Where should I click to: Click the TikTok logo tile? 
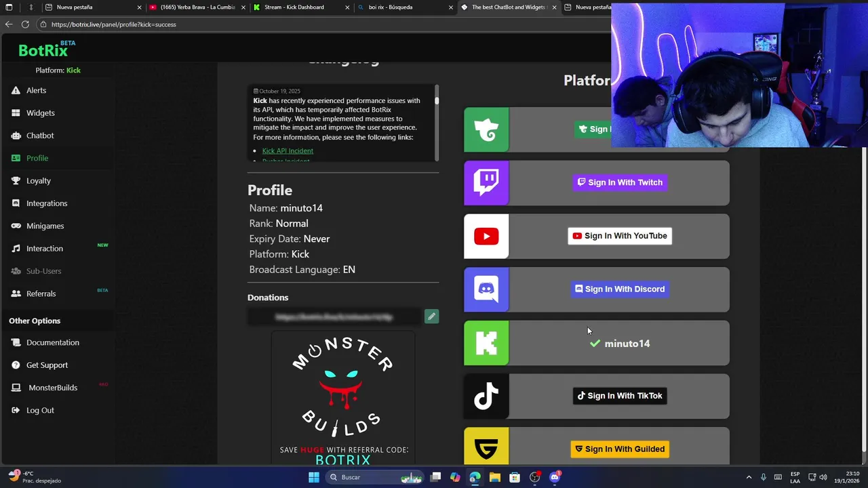486,396
